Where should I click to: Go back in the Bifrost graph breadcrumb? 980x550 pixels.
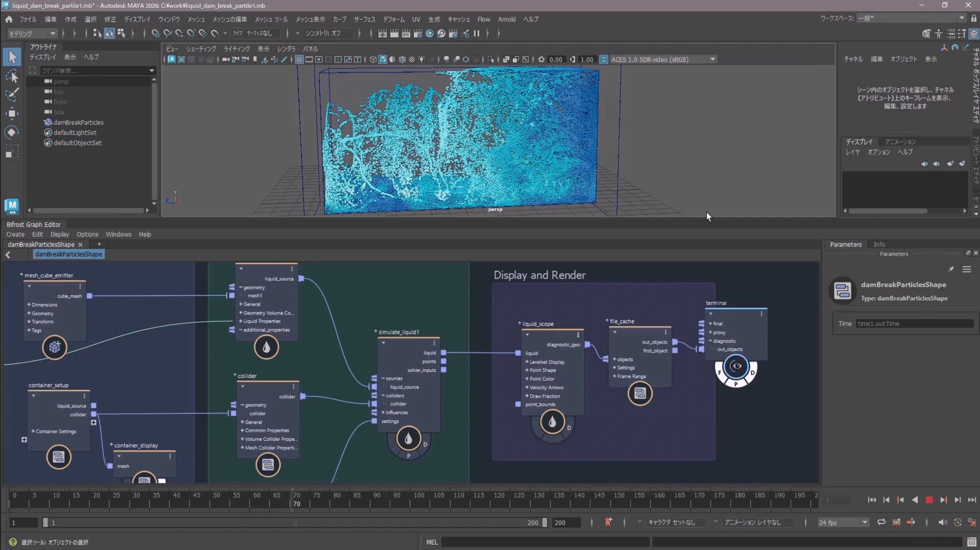tap(8, 254)
